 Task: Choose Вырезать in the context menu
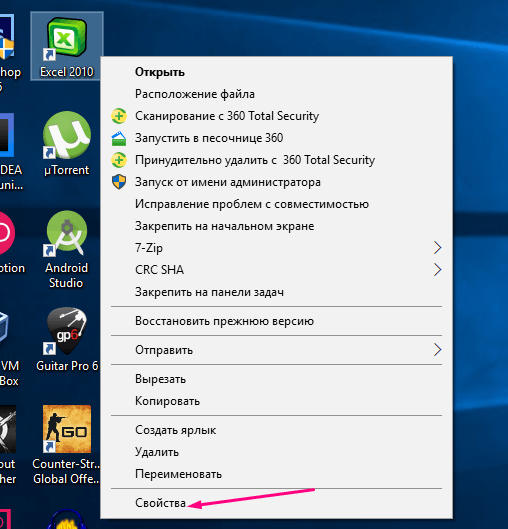coord(276,379)
